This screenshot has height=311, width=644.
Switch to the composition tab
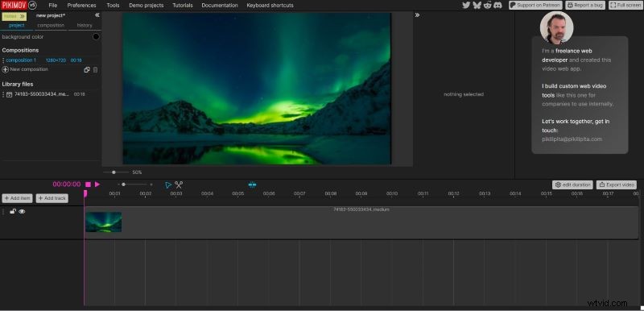(x=51, y=25)
